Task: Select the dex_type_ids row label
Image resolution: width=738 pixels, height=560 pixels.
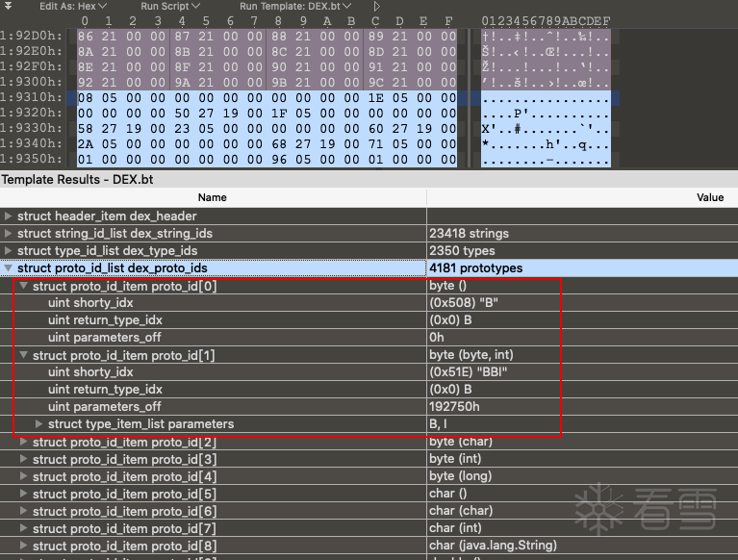Action: click(x=108, y=251)
